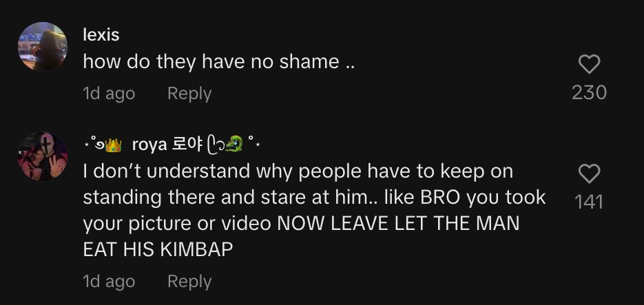This screenshot has height=305, width=644.
Task: Like roya's comment with the heart icon
Action: click(589, 173)
